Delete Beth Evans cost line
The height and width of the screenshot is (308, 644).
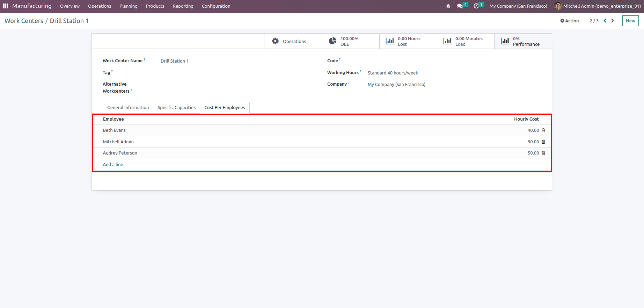(x=543, y=130)
